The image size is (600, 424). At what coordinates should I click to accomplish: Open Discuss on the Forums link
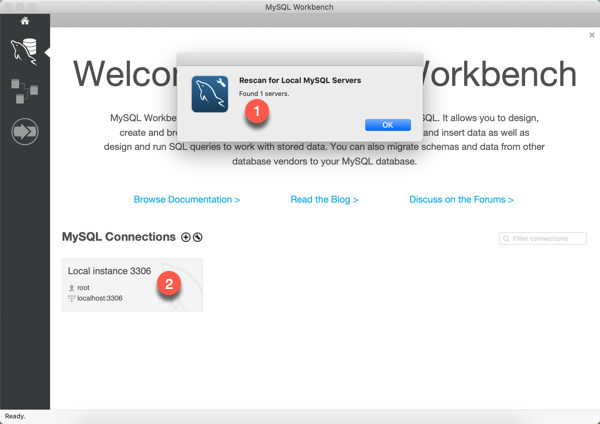click(x=461, y=199)
